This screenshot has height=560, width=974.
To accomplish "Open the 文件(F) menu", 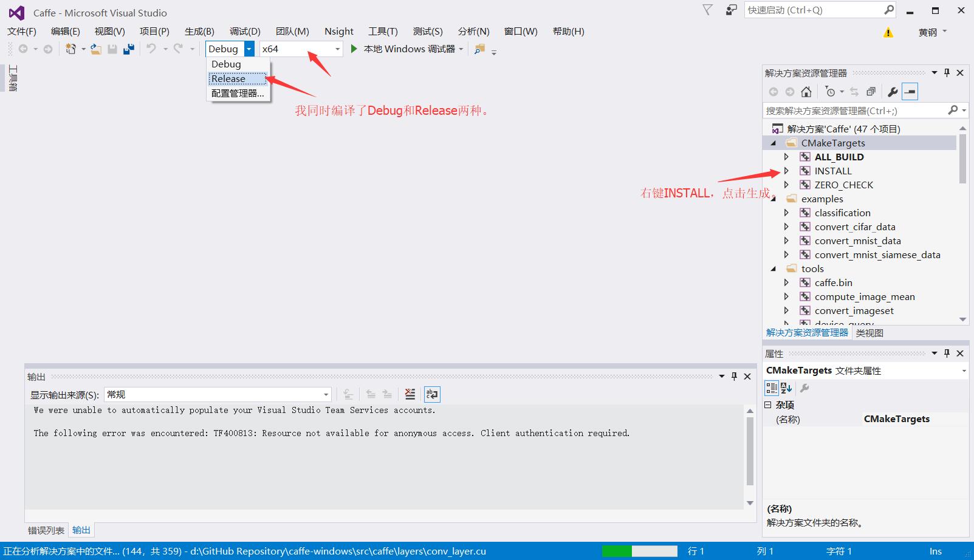I will (22, 32).
